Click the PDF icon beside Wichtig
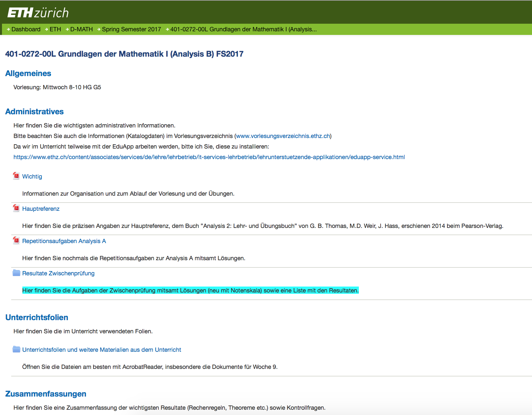 pyautogui.click(x=16, y=176)
